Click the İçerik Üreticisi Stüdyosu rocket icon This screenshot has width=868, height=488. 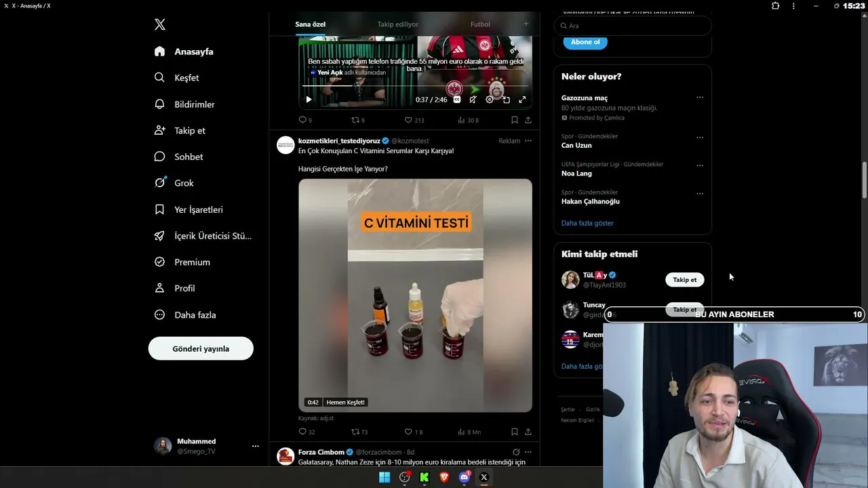[159, 236]
